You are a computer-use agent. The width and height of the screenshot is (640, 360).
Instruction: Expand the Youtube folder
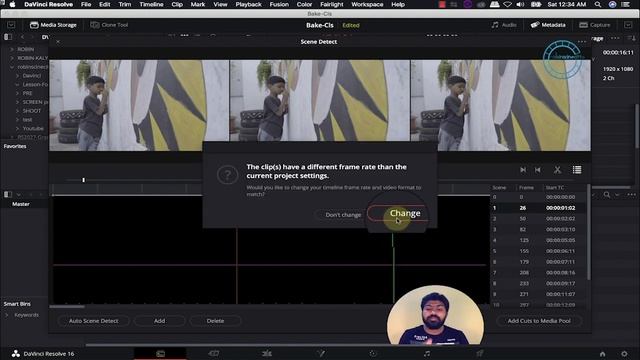18,128
